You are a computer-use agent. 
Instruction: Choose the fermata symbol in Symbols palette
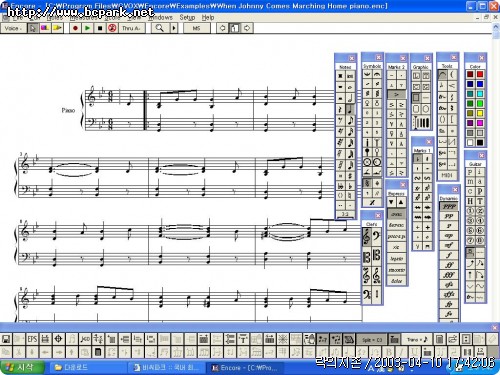pos(377,74)
